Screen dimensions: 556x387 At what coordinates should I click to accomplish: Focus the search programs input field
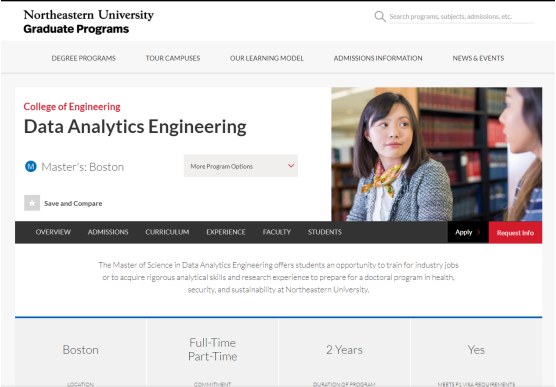(x=461, y=17)
